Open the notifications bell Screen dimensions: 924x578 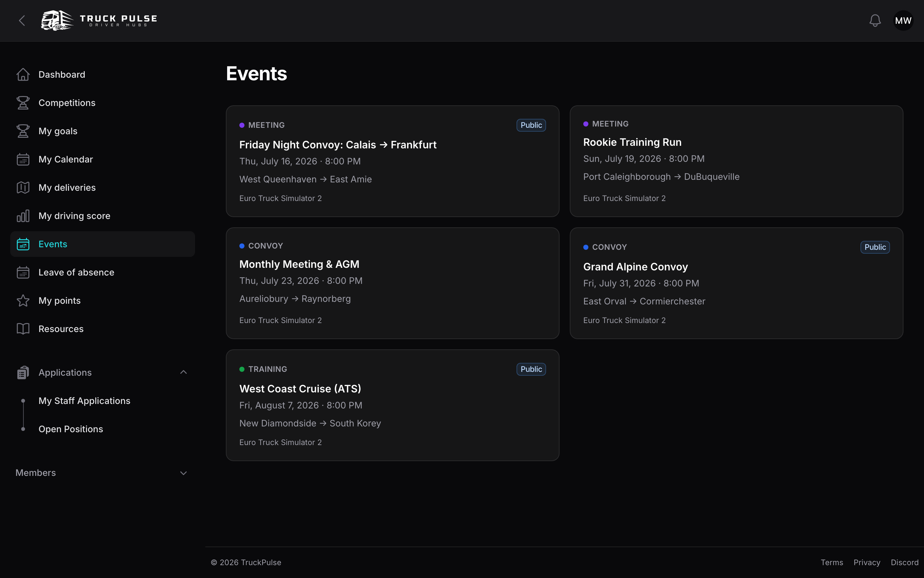pos(875,21)
